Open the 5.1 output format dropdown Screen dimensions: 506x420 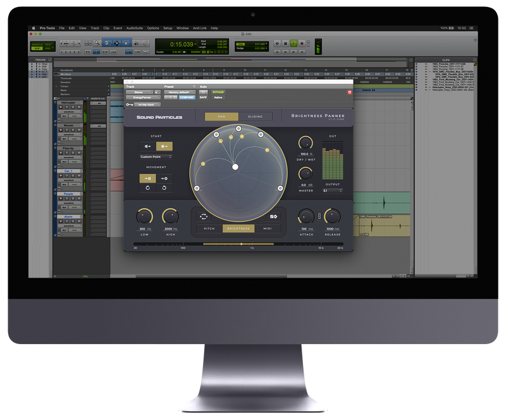332,190
